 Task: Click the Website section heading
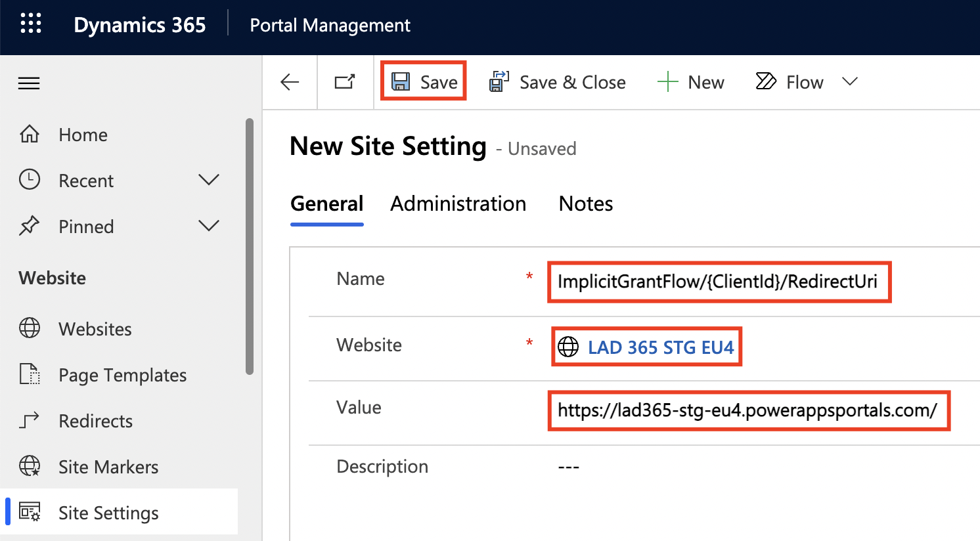[x=53, y=278]
